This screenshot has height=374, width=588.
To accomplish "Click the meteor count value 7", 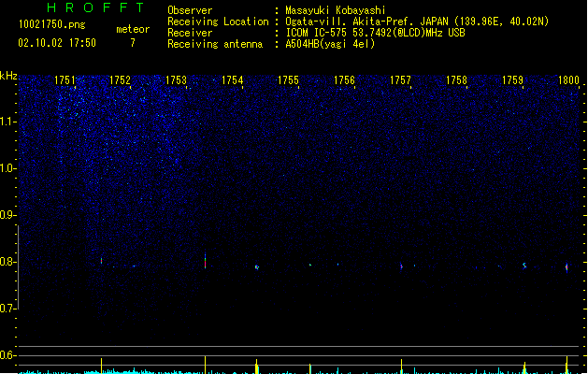I will [133, 43].
